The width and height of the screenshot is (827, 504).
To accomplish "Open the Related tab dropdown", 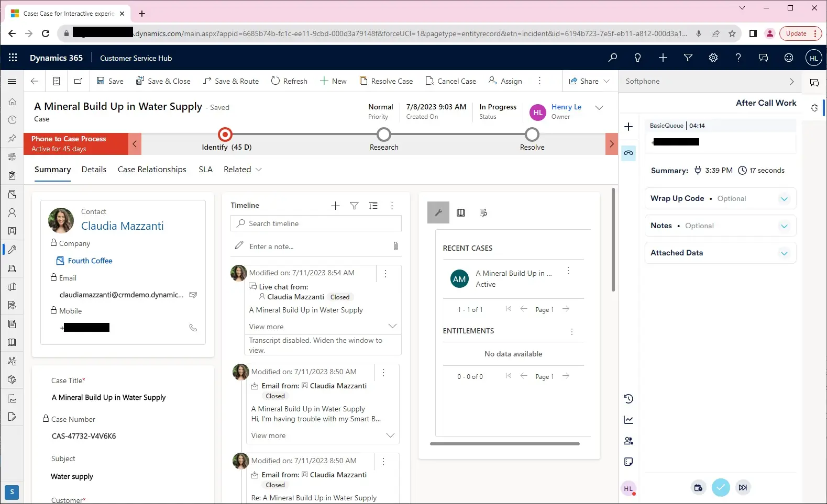I will [x=242, y=170].
